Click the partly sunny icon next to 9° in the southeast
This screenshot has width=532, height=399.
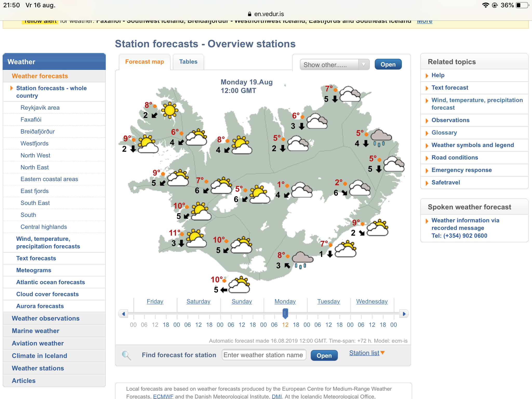point(377,228)
